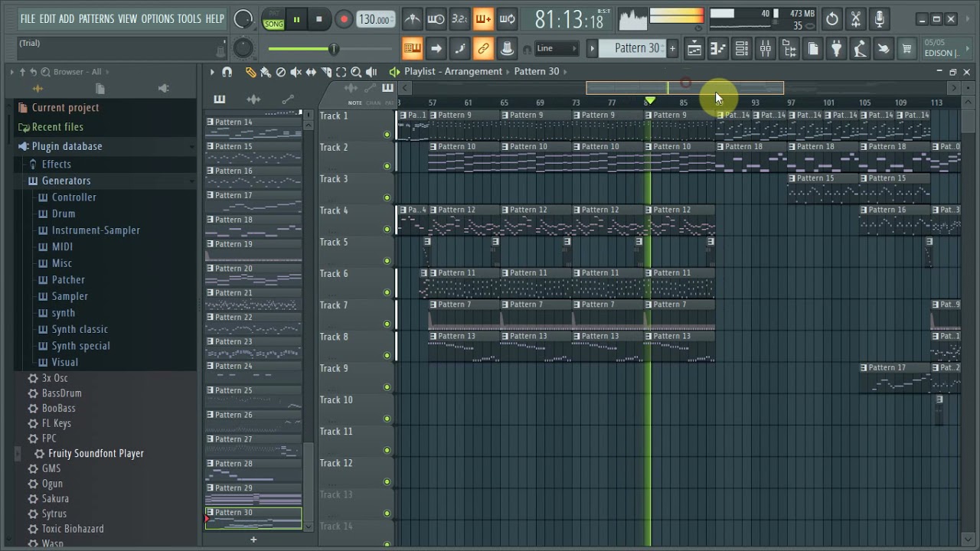The width and height of the screenshot is (980, 551).
Task: Open Recent files in browser
Action: [x=57, y=127]
